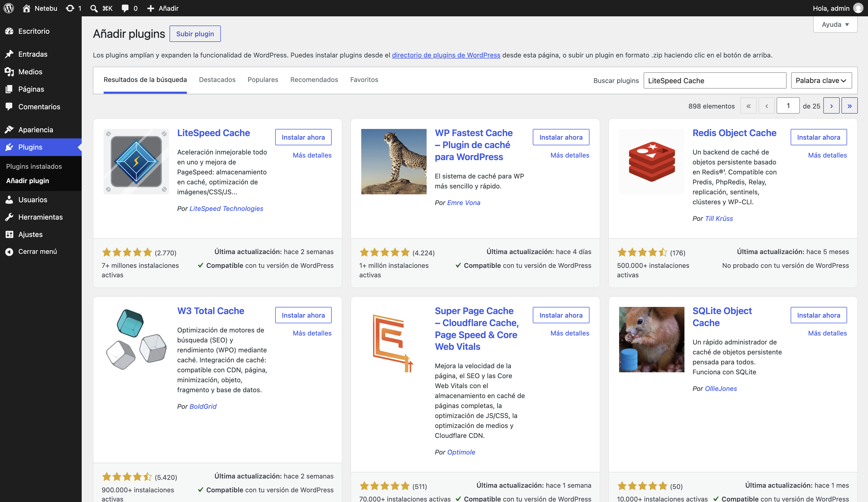
Task: Open Más detalles for SQLite Object Cache
Action: (x=827, y=333)
